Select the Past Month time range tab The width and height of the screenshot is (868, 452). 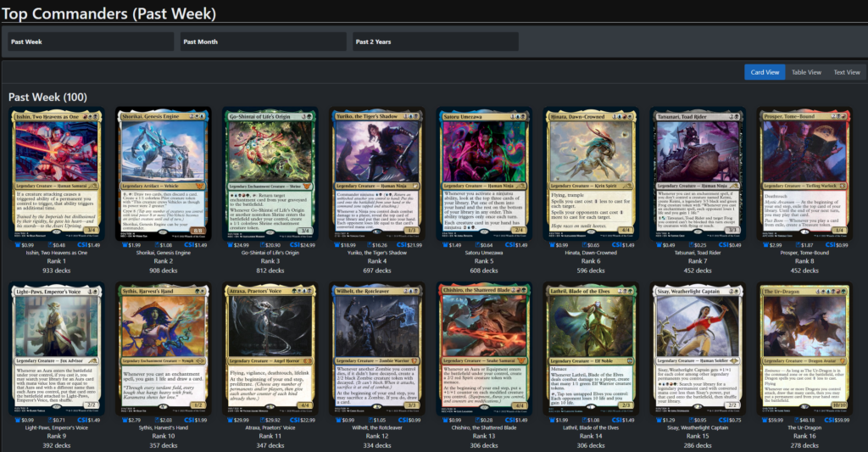pyautogui.click(x=264, y=42)
